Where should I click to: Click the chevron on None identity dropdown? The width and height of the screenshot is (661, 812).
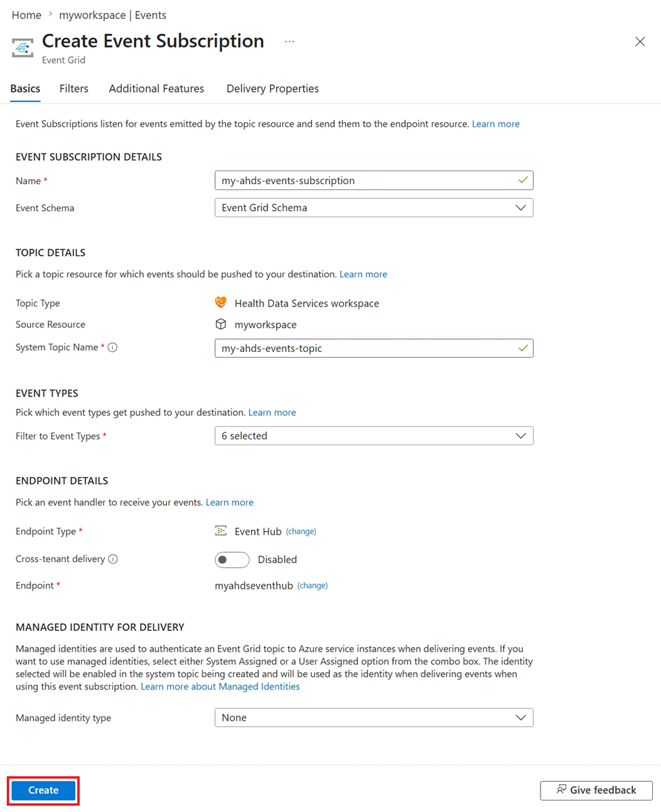point(520,717)
